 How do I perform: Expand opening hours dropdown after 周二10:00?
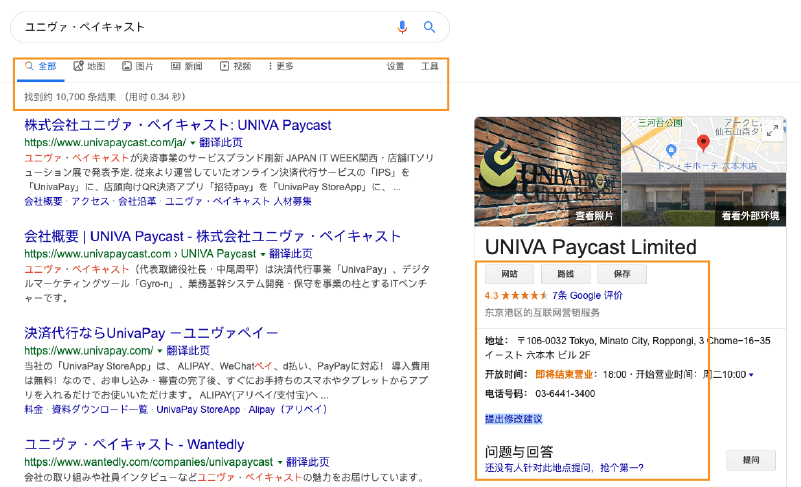tap(751, 375)
